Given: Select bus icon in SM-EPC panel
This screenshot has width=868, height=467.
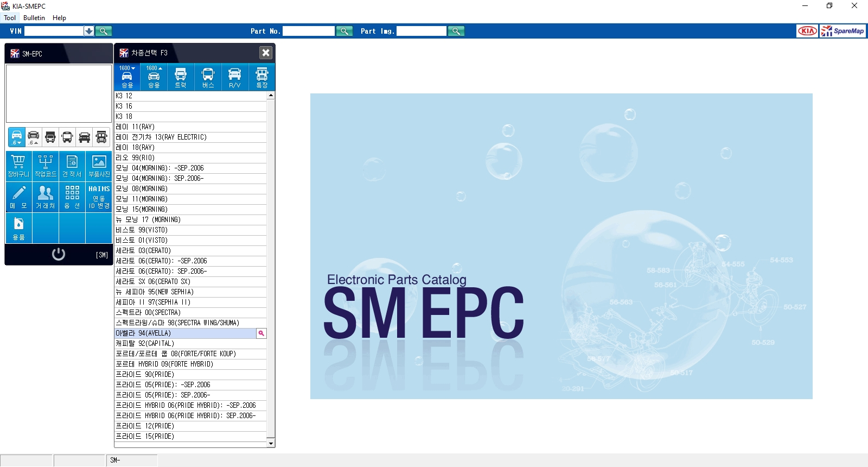Looking at the screenshot, I should (x=67, y=137).
